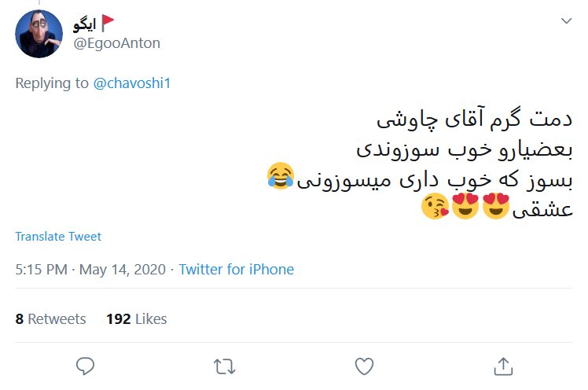588x390 pixels.
Task: Click the heart-eyes emoji adjacent to عشقی
Action: click(495, 206)
